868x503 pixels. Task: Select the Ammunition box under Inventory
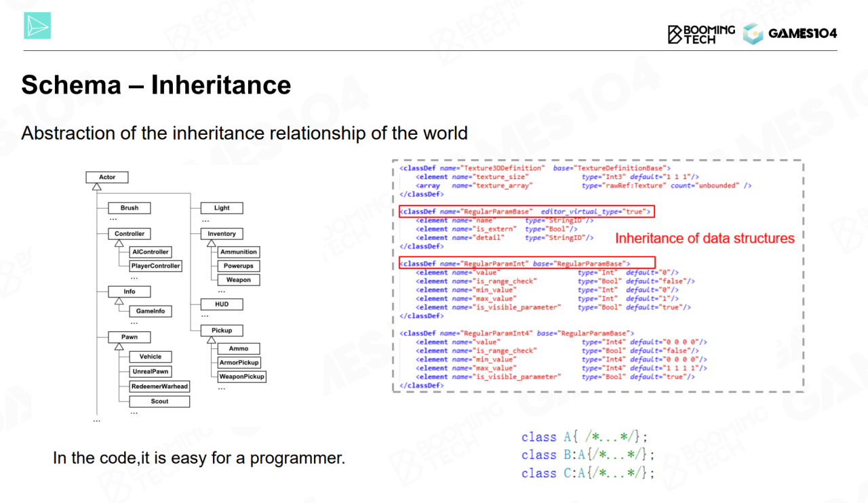click(x=238, y=252)
